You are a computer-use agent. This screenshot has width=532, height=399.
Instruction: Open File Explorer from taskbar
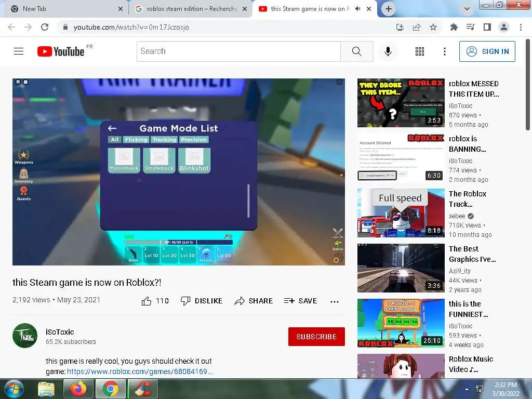click(x=46, y=389)
